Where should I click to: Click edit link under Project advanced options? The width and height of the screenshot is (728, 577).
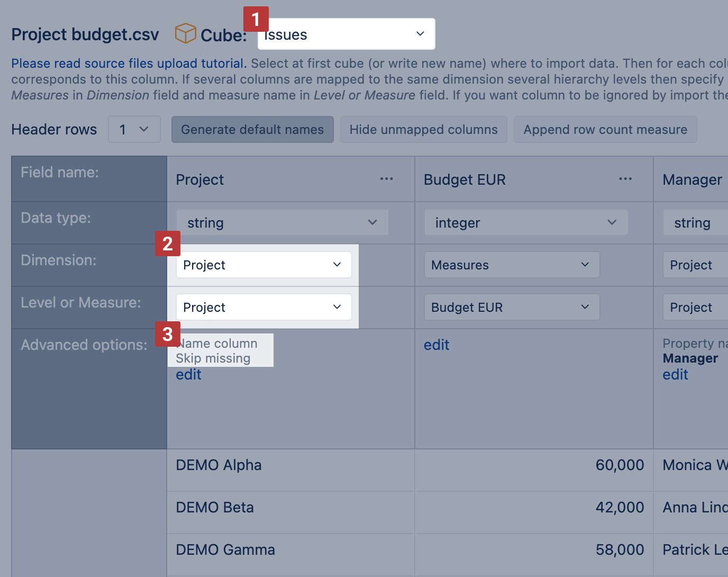pos(188,375)
